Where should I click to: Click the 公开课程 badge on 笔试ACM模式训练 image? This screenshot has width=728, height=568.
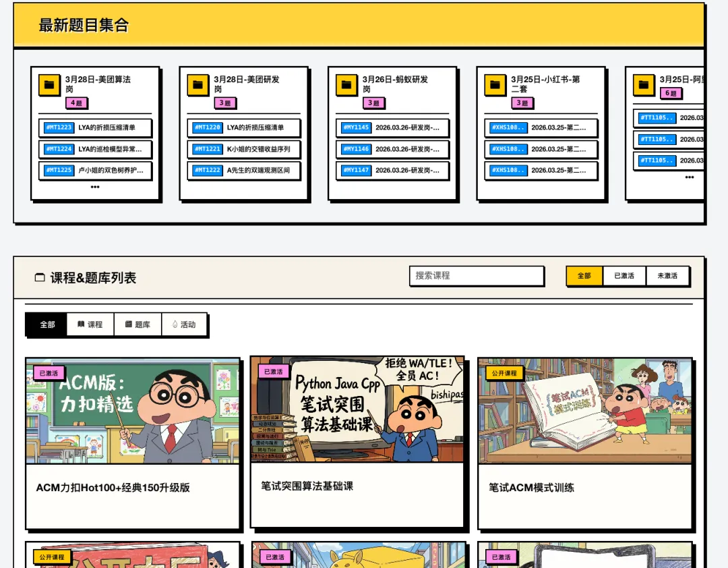point(504,373)
